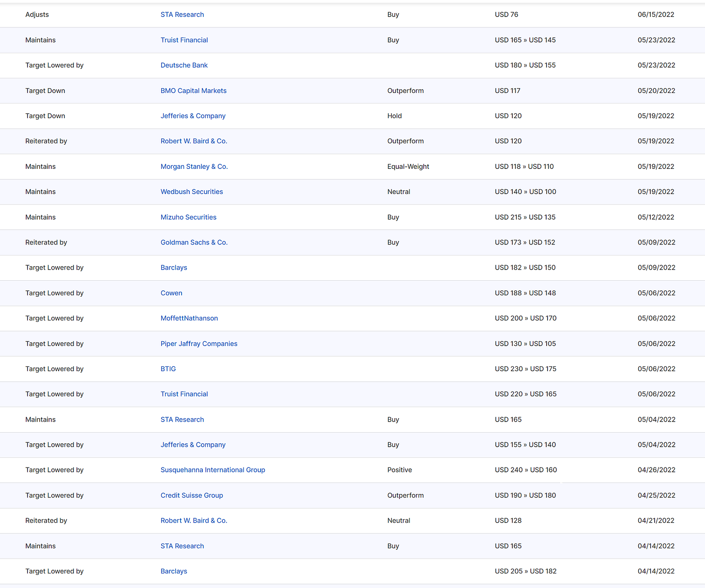
Task: Select the 'Hold' rating cell
Action: 395,116
